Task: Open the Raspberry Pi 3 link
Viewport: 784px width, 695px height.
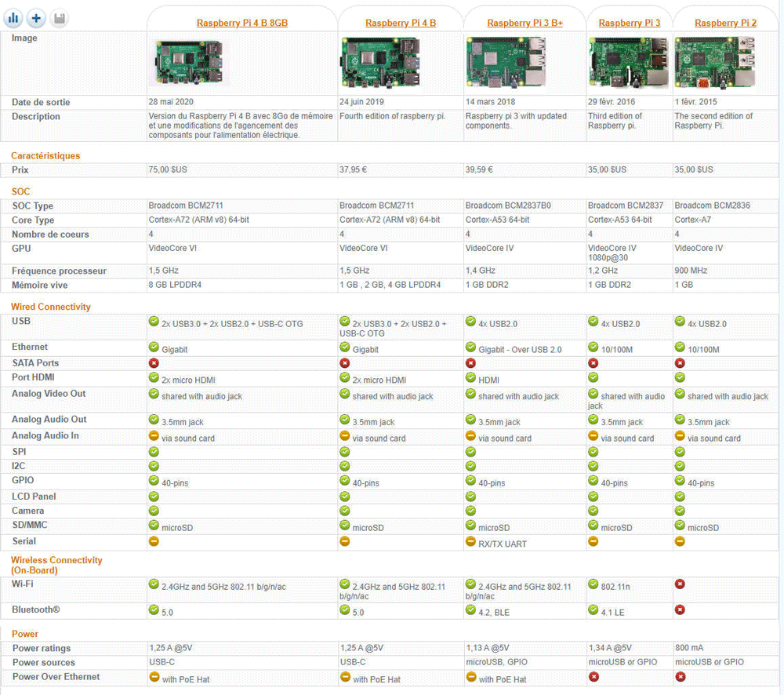Action: (x=630, y=23)
